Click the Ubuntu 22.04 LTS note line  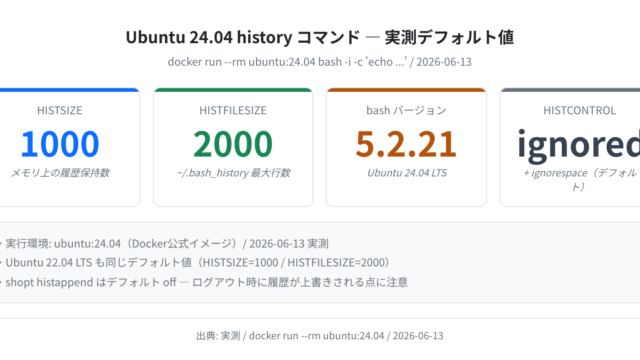[198, 262]
